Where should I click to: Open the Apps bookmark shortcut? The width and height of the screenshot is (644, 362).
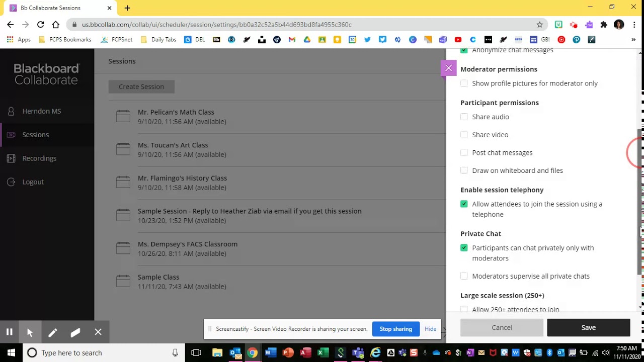point(19,40)
